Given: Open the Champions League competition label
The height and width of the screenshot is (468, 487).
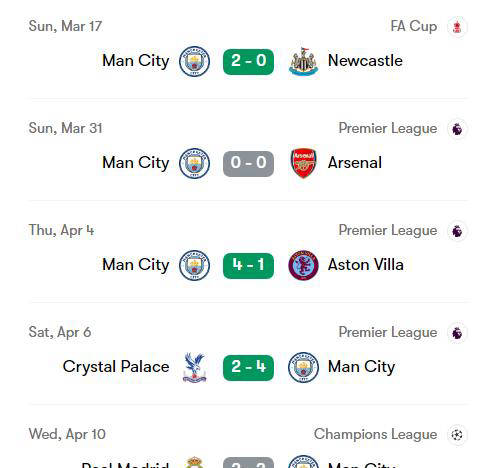Looking at the screenshot, I should (375, 434).
